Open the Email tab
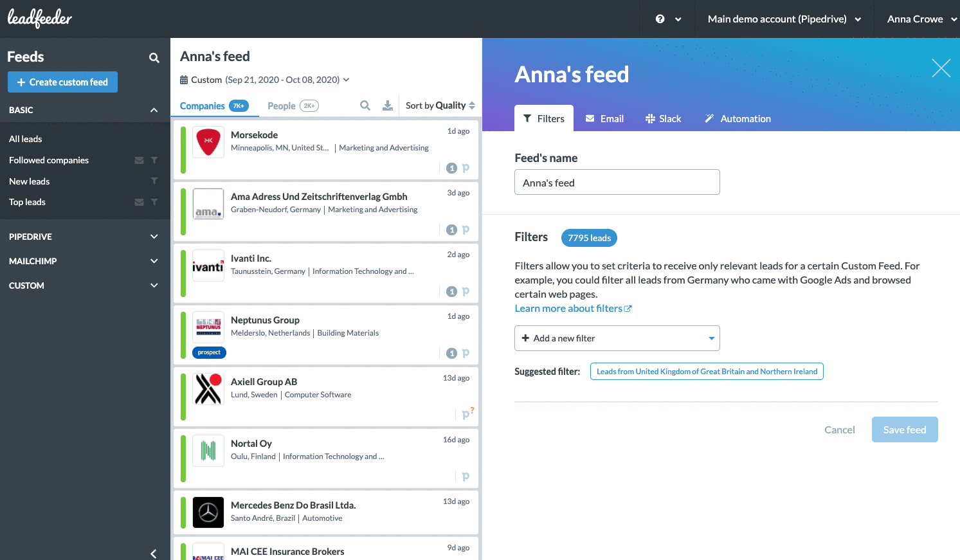The image size is (960, 560). 604,118
